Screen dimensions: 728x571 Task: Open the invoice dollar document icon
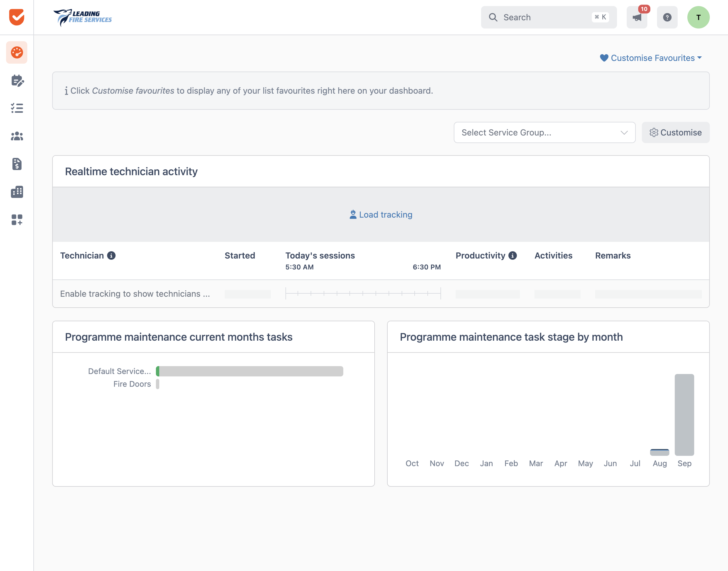tap(17, 164)
